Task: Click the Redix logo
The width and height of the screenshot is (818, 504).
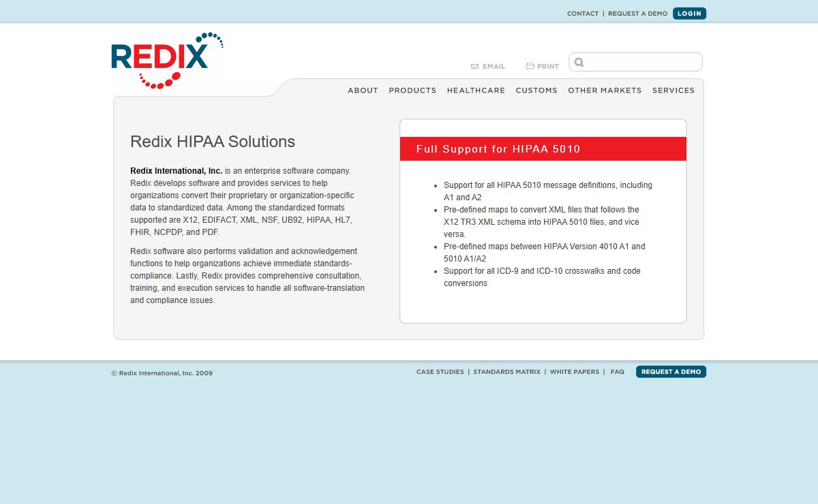Action: [167, 60]
